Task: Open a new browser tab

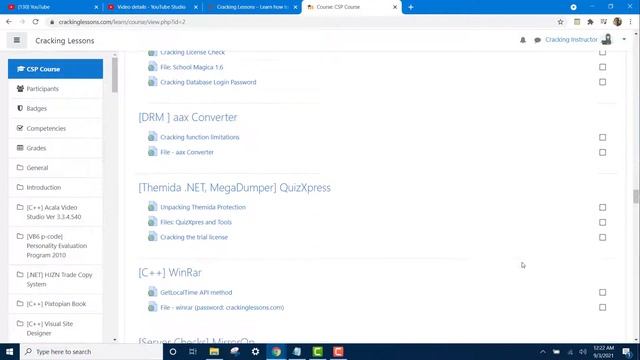Action: pyautogui.click(x=411, y=7)
